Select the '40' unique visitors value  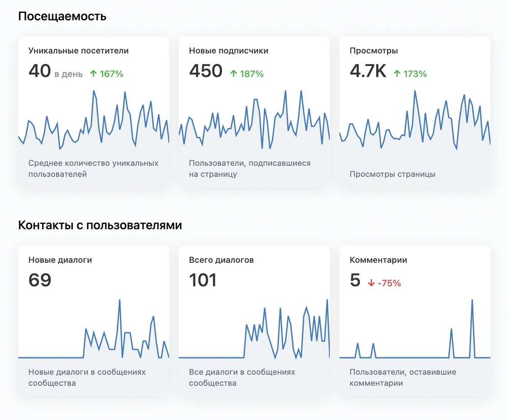pos(40,71)
